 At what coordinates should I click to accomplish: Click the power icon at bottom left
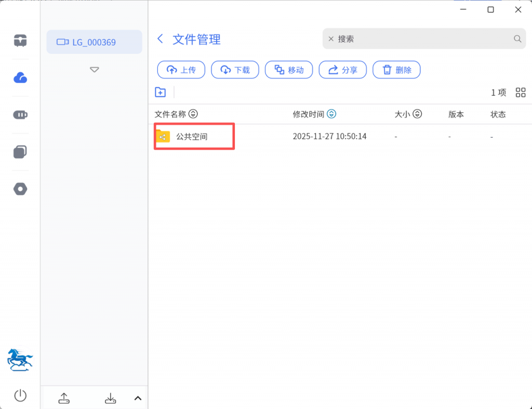point(20,395)
